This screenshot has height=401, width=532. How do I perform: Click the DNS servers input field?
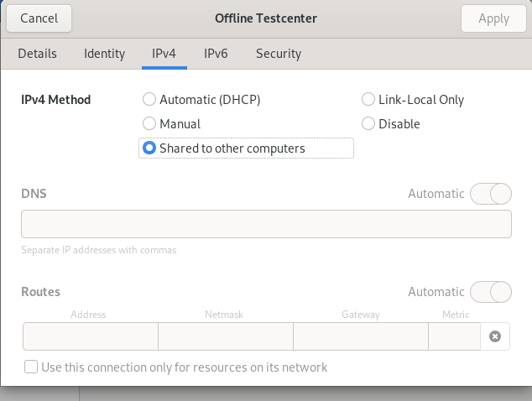[x=266, y=225]
